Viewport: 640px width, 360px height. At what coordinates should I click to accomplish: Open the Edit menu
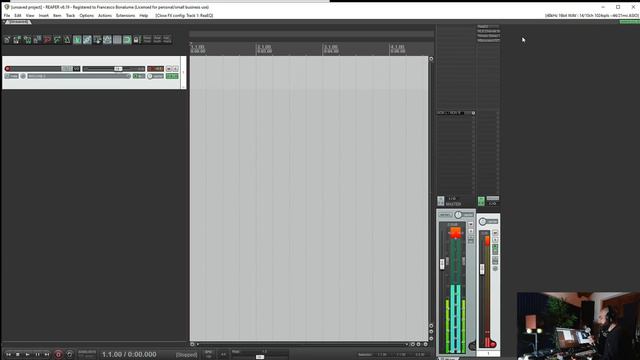click(x=18, y=16)
